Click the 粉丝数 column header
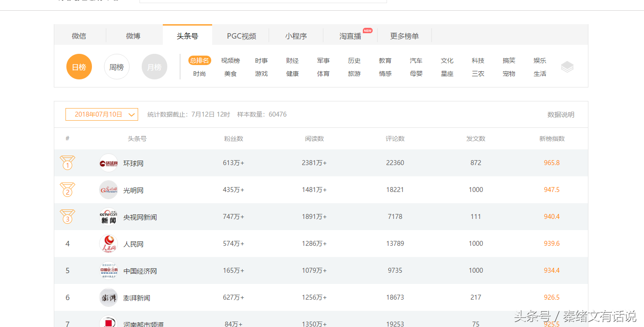This screenshot has height=327, width=644. [x=234, y=139]
